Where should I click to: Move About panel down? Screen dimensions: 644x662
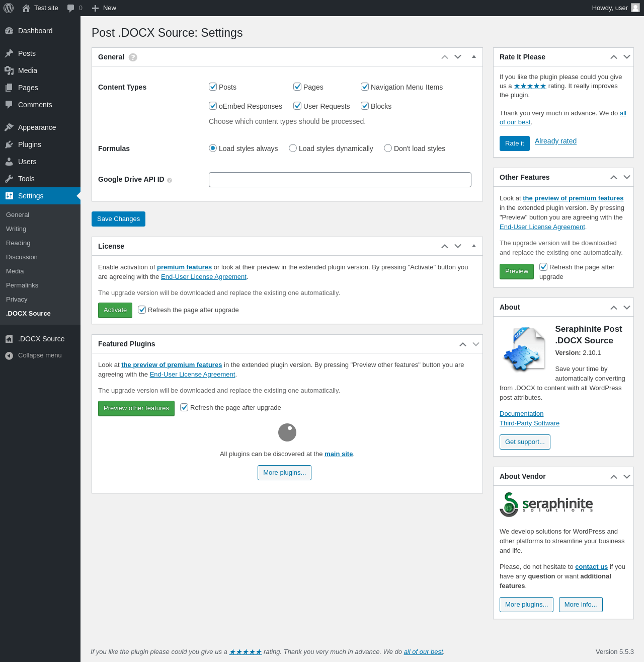[627, 307]
